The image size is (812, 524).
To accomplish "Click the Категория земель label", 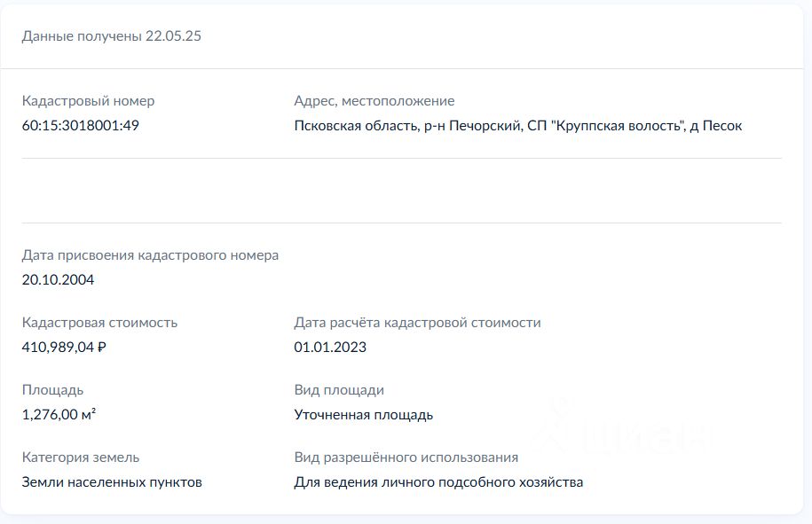I will 80,458.
